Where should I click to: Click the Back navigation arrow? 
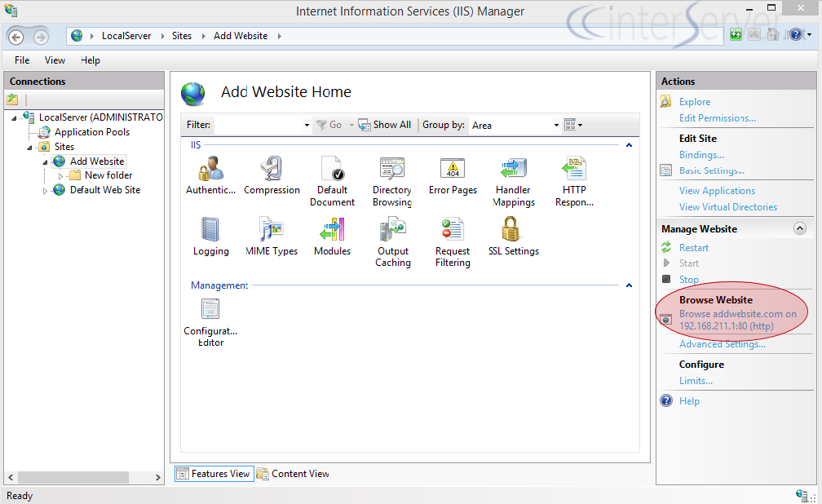[16, 37]
